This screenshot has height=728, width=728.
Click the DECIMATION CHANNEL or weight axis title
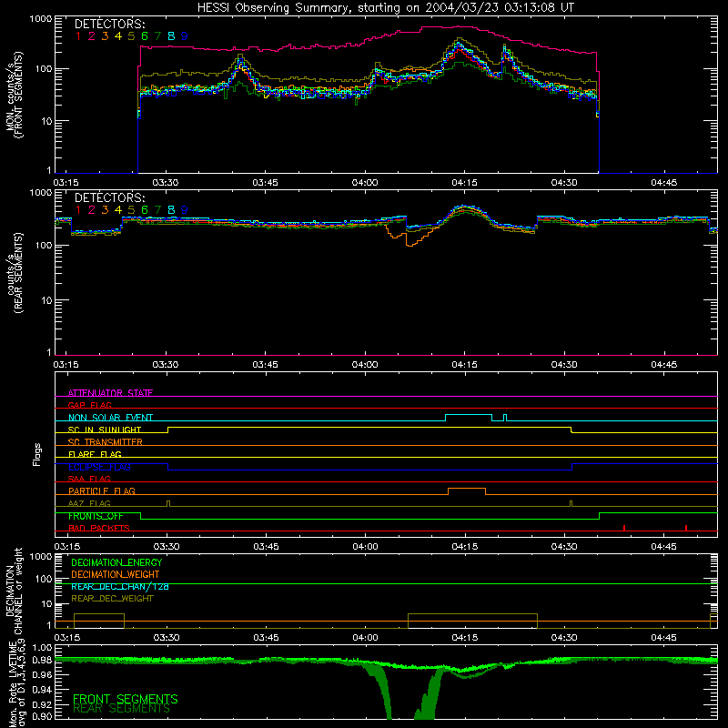click(x=15, y=591)
